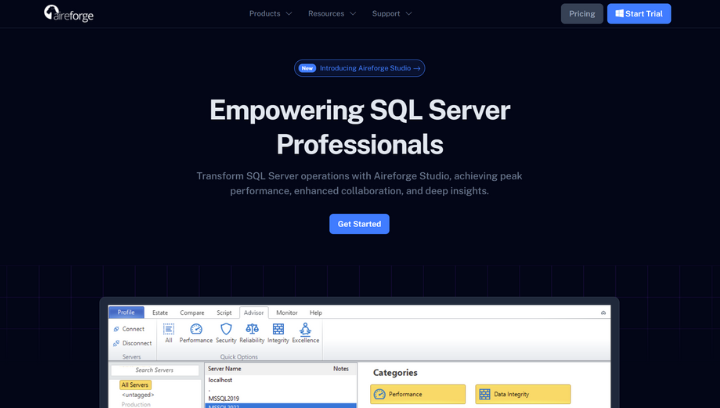Click the All quick option icon
The image size is (720, 408).
[168, 330]
